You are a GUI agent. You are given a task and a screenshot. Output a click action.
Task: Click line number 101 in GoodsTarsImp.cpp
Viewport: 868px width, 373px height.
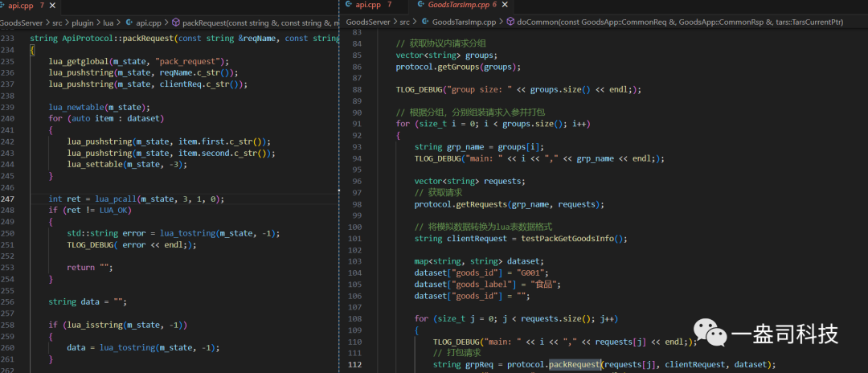[354, 239]
